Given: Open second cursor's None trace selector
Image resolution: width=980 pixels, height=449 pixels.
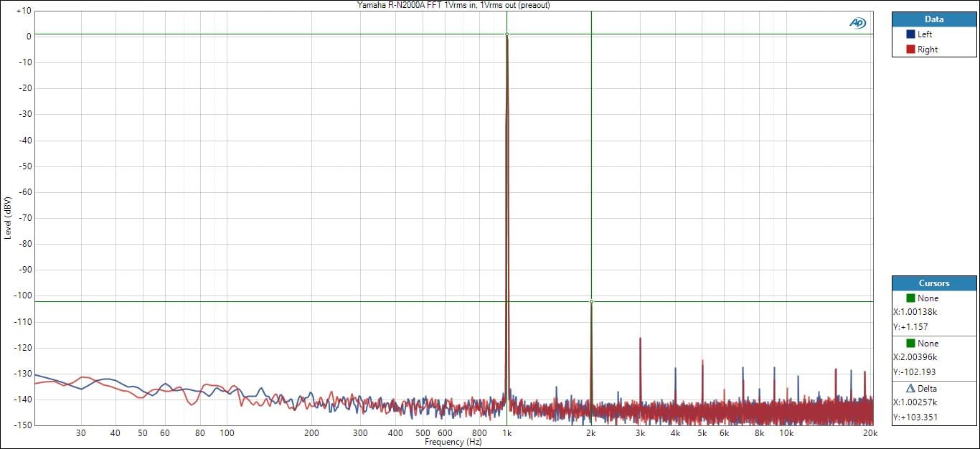Looking at the screenshot, I should (928, 344).
